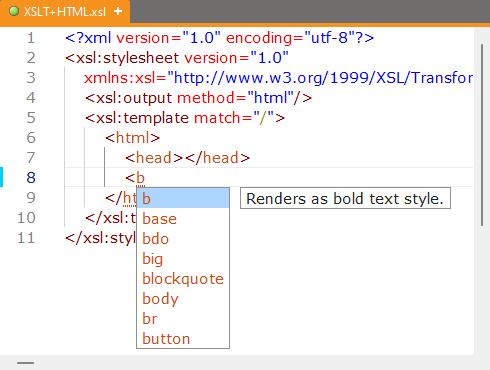This screenshot has height=370, width=490.
Task: Choose 'big' from the autocomplete list
Action: tap(183, 259)
